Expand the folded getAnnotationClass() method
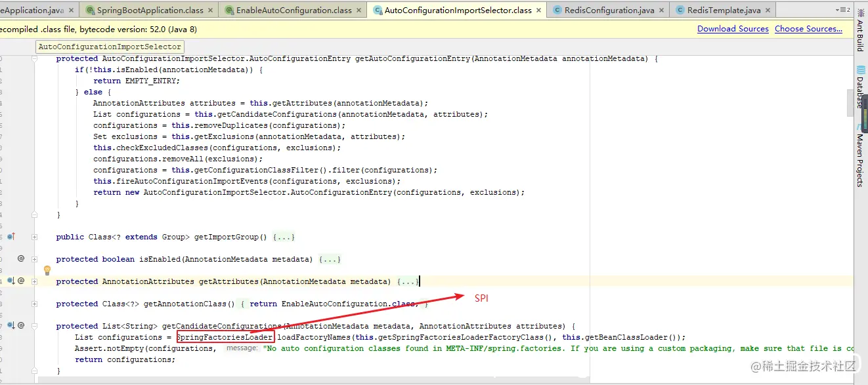 [x=34, y=304]
